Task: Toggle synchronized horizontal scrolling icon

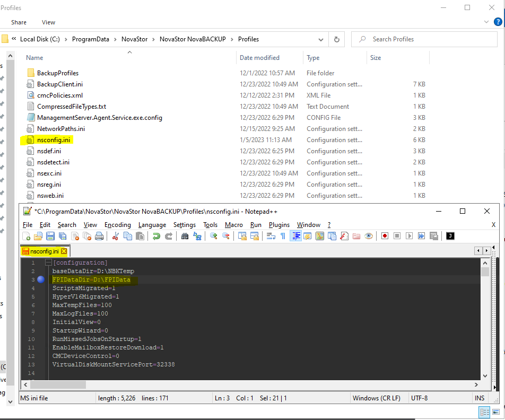Action: [255, 236]
